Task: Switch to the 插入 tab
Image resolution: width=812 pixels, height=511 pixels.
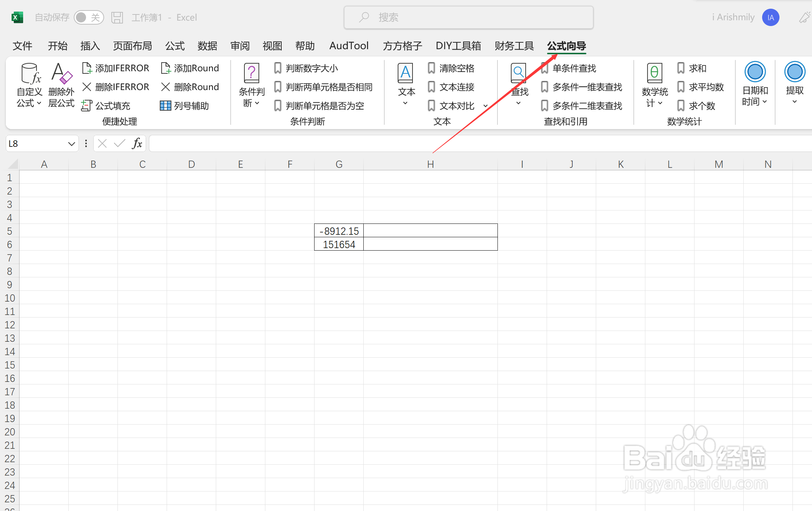Action: tap(90, 46)
